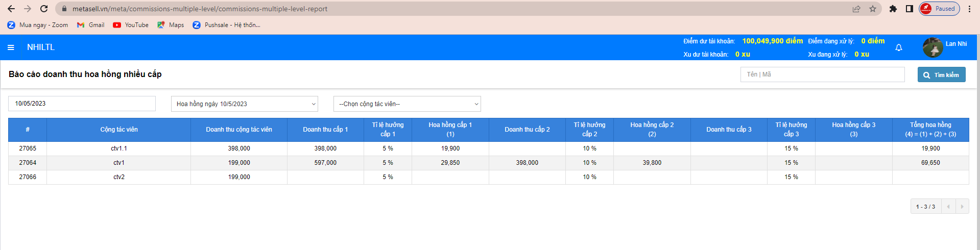Viewport: 980px width, 250px height.
Task: Toggle the browser side panel
Action: (910, 9)
